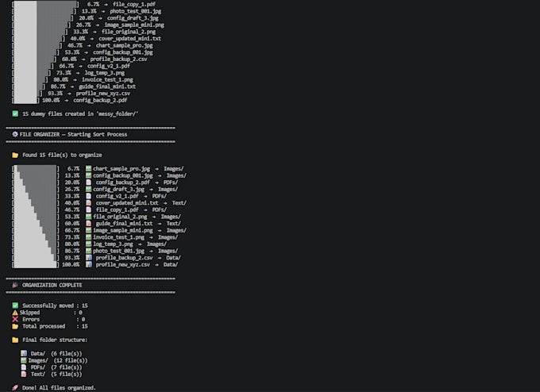Click the chart icon before 'Data/ (6 file(s))'
This screenshot has height=392, width=540.
[23, 353]
